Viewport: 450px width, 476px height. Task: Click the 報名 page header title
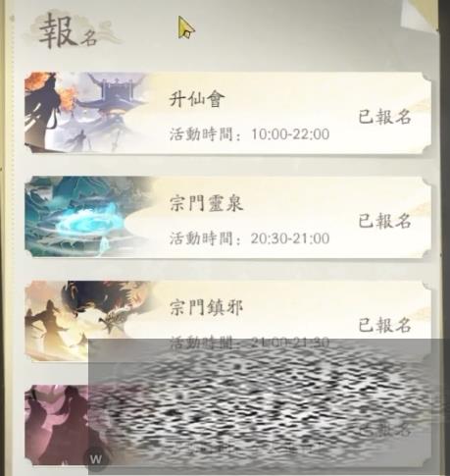tap(69, 31)
